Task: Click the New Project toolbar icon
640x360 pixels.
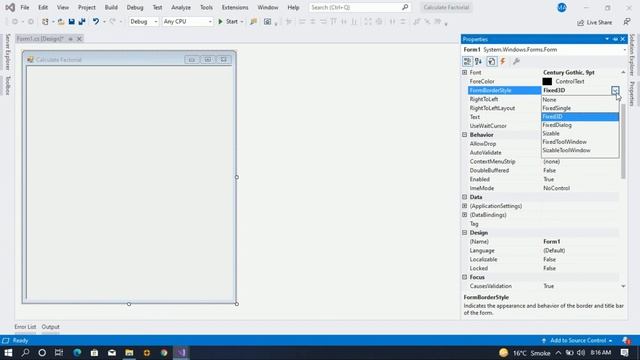Action: point(45,22)
